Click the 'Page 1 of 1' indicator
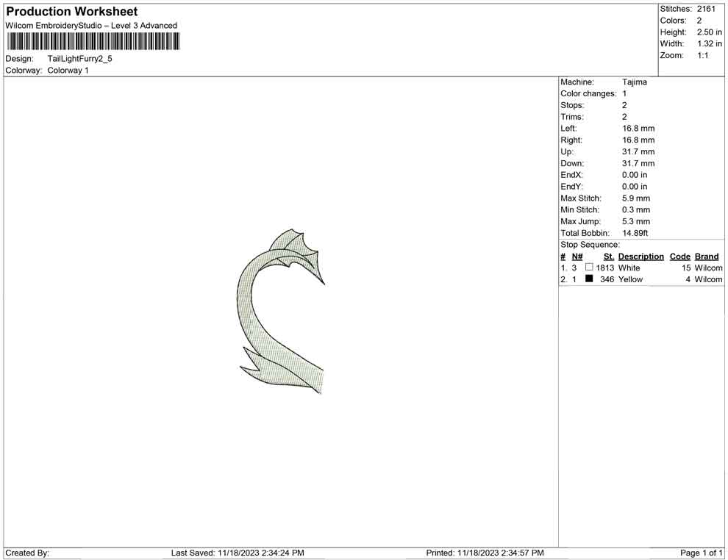Image resolution: width=728 pixels, height=560 pixels. 701,553
